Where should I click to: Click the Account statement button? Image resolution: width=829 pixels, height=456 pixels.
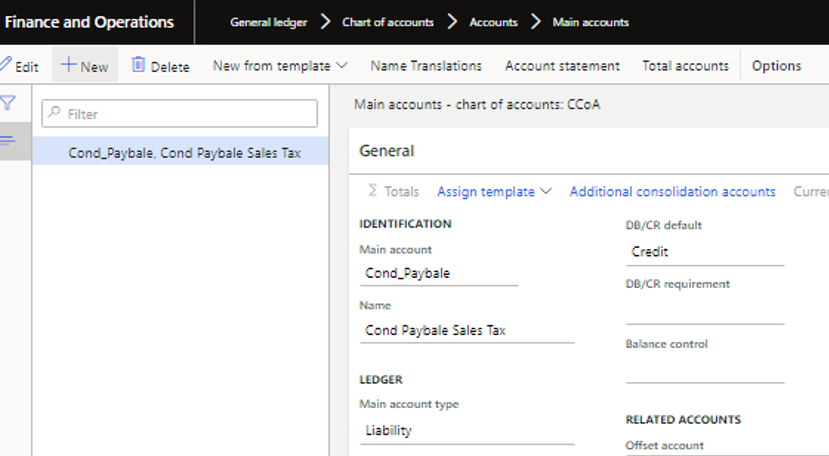(x=562, y=66)
